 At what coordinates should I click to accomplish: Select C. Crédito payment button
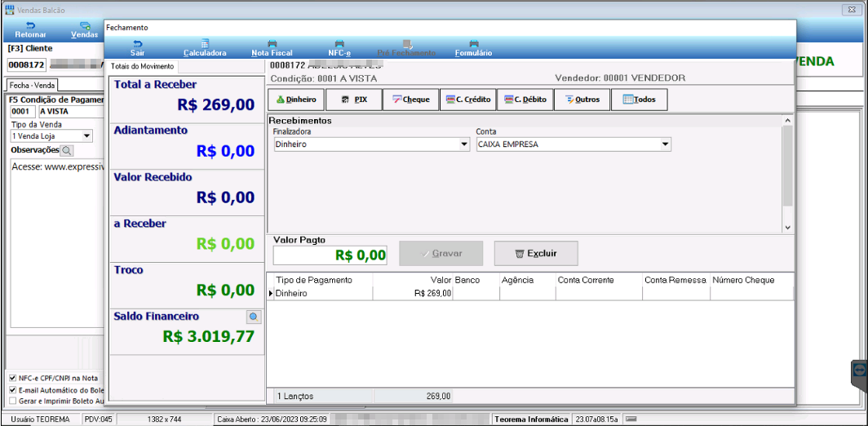(x=467, y=100)
